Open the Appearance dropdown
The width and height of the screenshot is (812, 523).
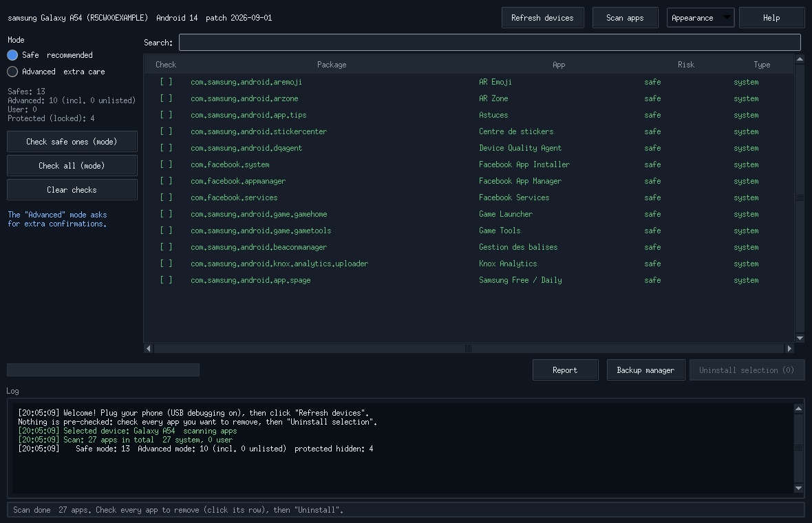pyautogui.click(x=700, y=18)
